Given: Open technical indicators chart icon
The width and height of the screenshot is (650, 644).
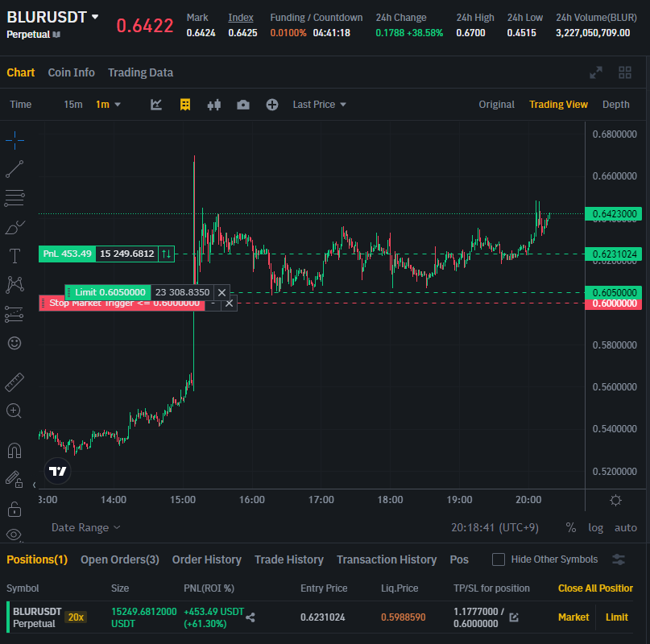Looking at the screenshot, I should click(x=156, y=105).
